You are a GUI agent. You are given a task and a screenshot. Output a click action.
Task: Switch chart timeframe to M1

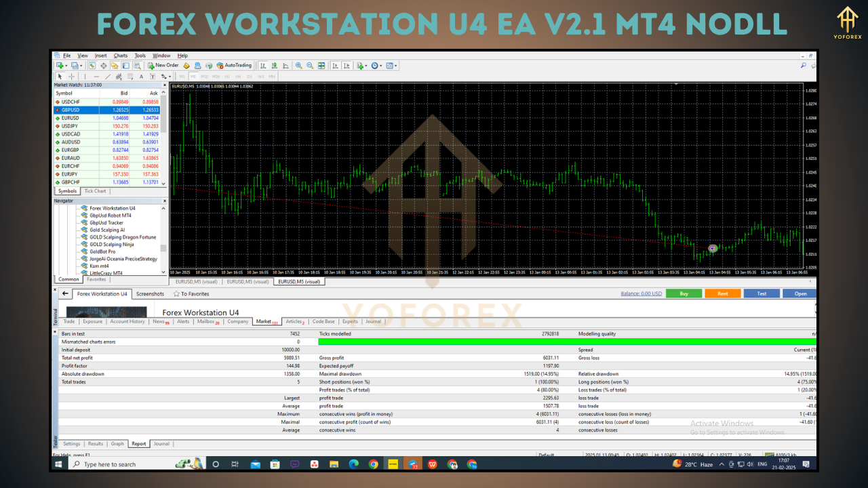182,76
